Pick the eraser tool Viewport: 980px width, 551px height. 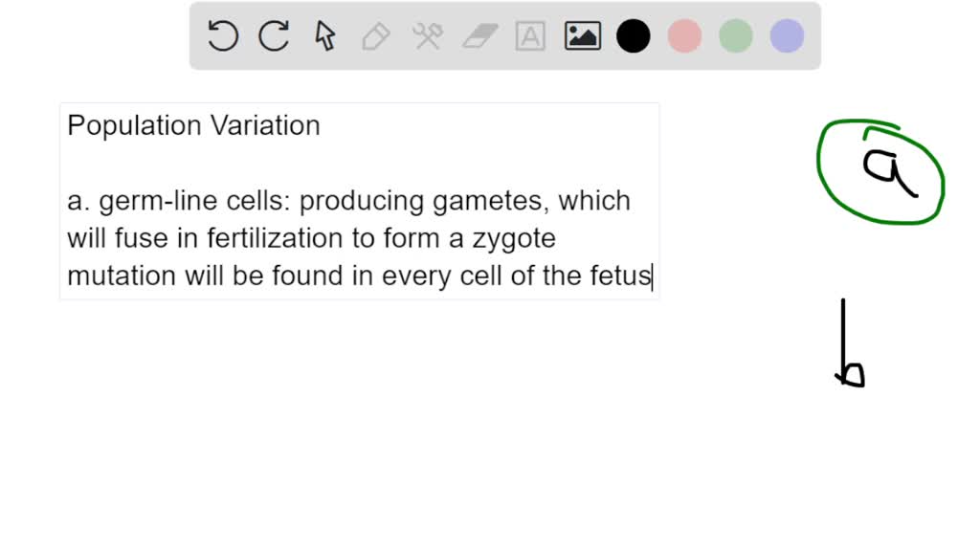(x=480, y=36)
